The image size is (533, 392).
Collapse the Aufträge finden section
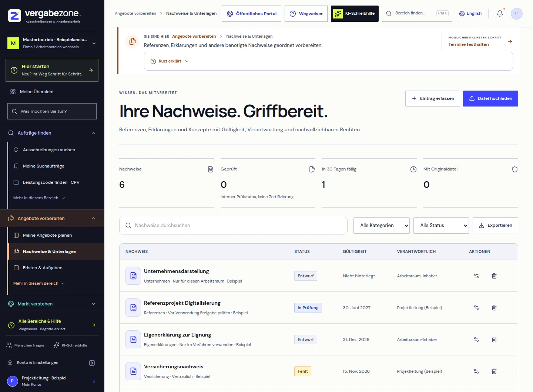coord(52,133)
